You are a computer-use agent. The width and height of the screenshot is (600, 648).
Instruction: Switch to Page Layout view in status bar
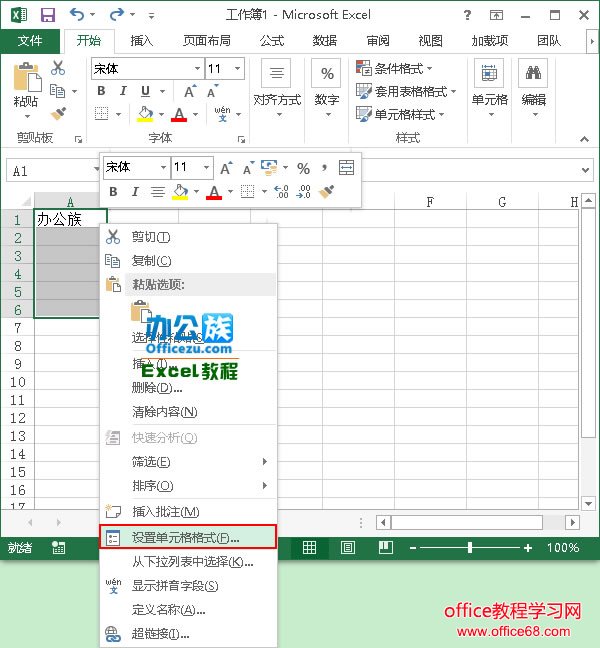pyautogui.click(x=348, y=548)
